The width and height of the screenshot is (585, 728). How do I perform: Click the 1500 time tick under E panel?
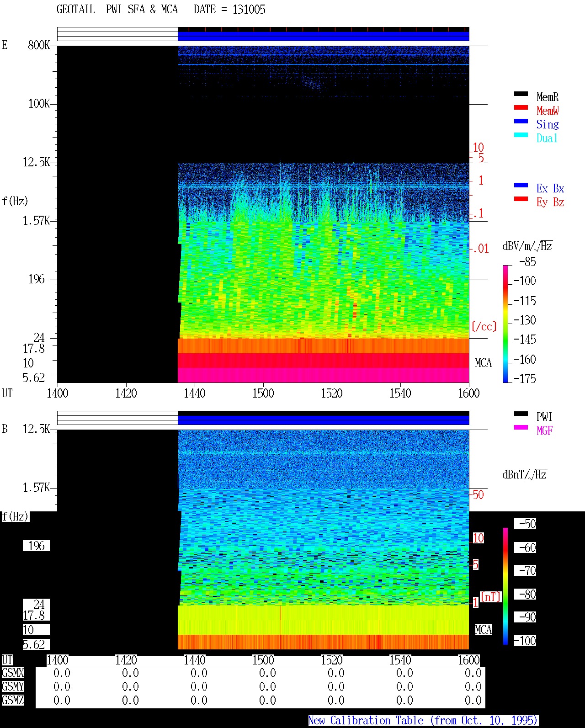(263, 393)
